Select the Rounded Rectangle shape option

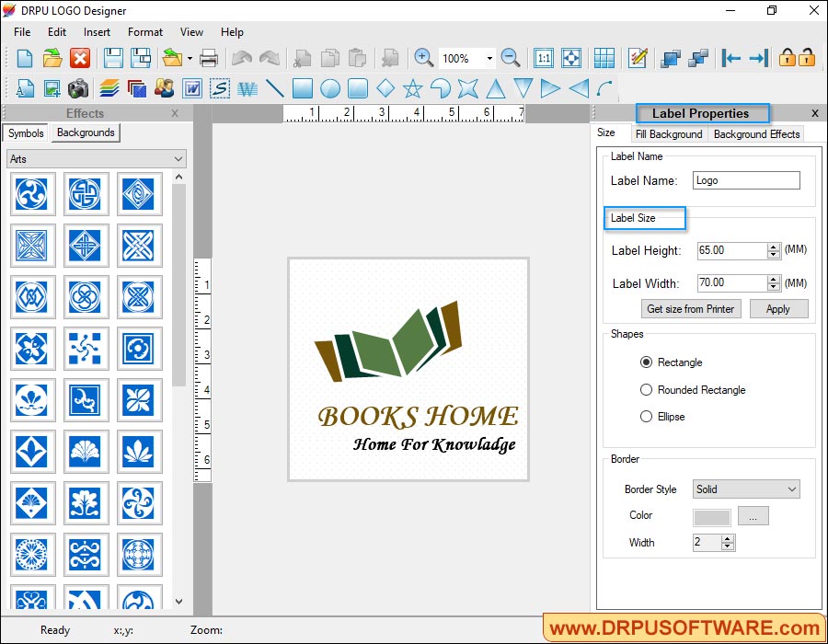pyautogui.click(x=647, y=389)
